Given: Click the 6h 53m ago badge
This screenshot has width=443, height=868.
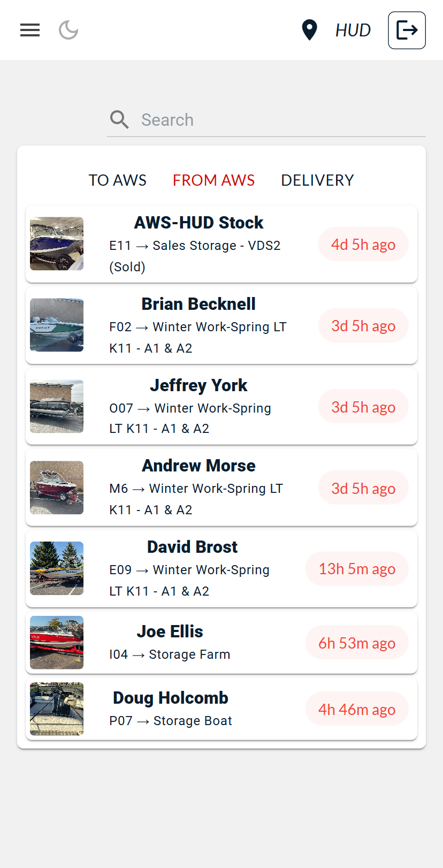Looking at the screenshot, I should [357, 643].
